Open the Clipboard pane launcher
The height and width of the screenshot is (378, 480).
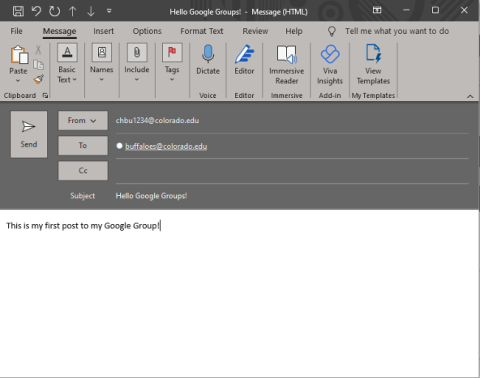pos(45,96)
